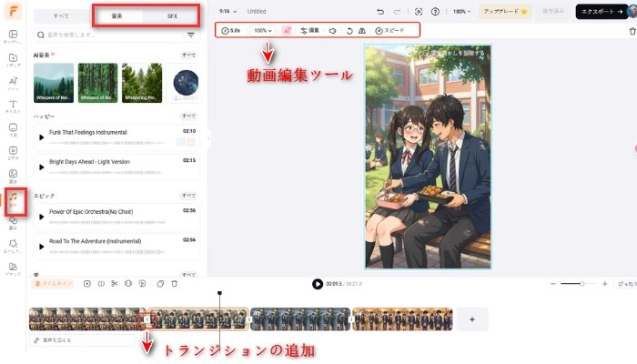Open the Audio music-note panel in the sidebar
The image size is (637, 364).
click(x=14, y=200)
